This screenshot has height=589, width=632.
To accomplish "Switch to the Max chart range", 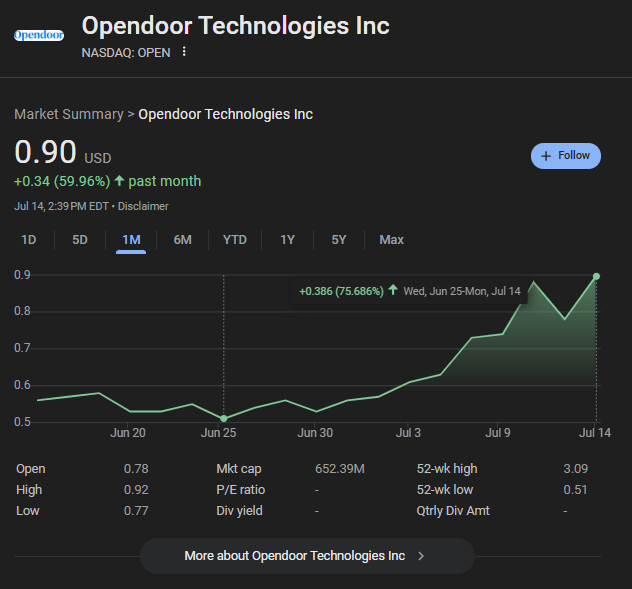I will 391,240.
